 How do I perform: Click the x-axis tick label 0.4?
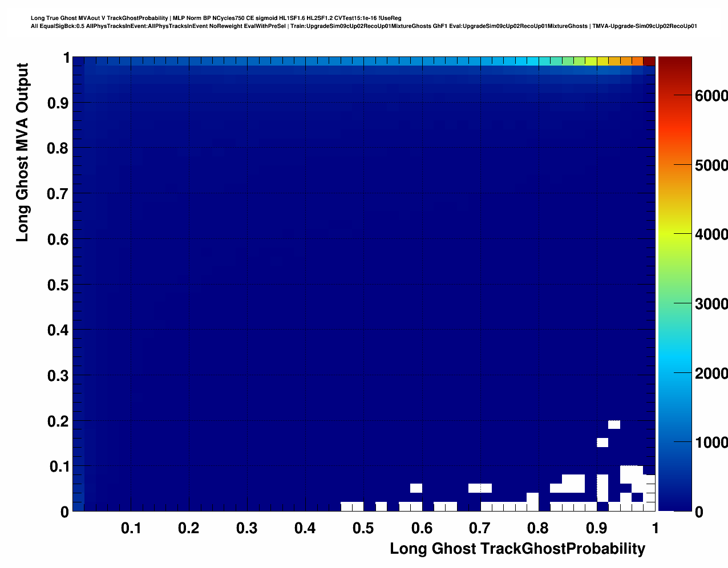pyautogui.click(x=305, y=528)
